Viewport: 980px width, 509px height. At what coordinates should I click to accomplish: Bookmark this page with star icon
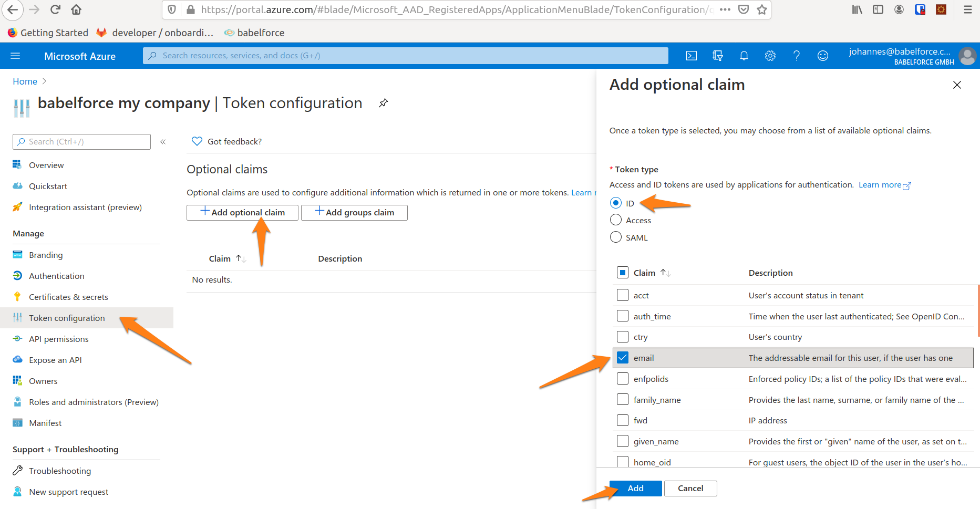coord(762,9)
